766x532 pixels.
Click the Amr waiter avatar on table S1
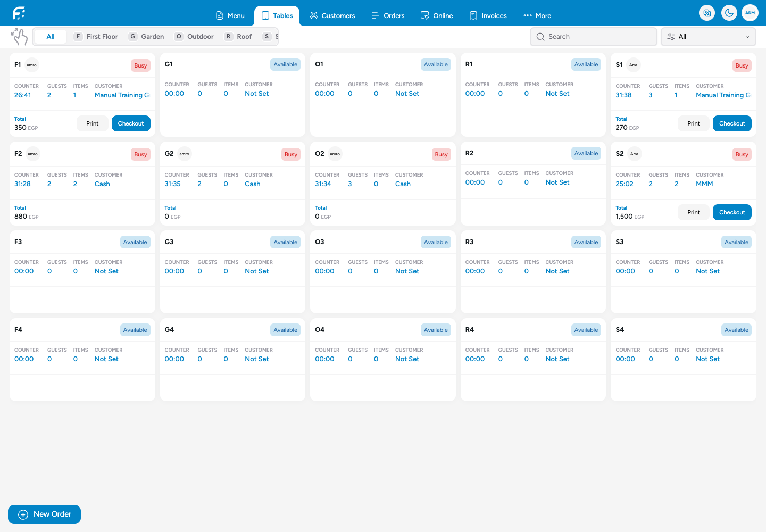point(634,65)
